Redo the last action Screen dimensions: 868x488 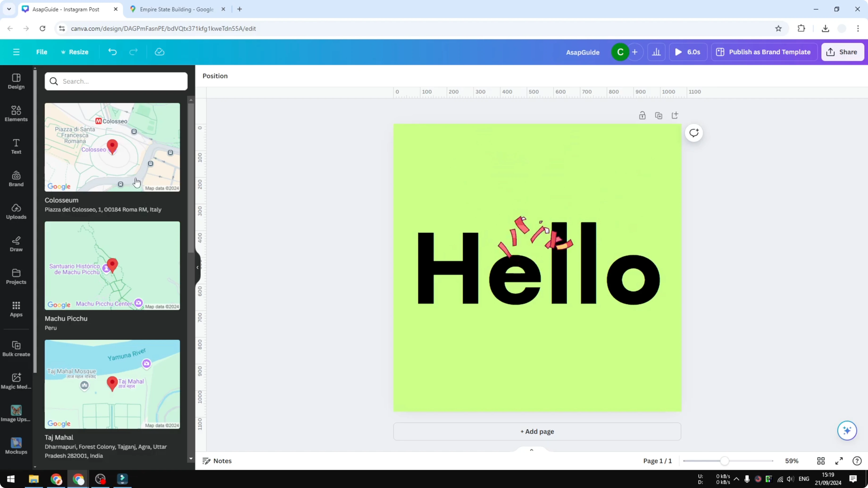(134, 52)
